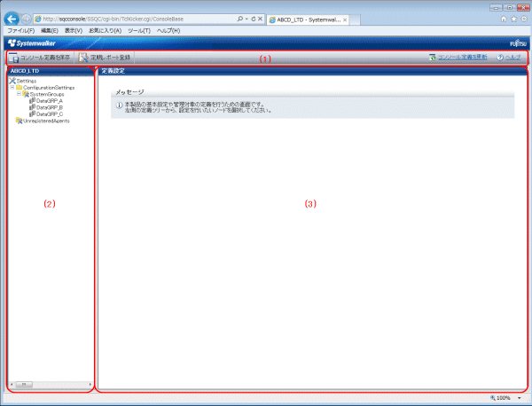Open the browser Tools gear icon
Image resolution: width=532 pixels, height=406 pixels.
pyautogui.click(x=524, y=19)
